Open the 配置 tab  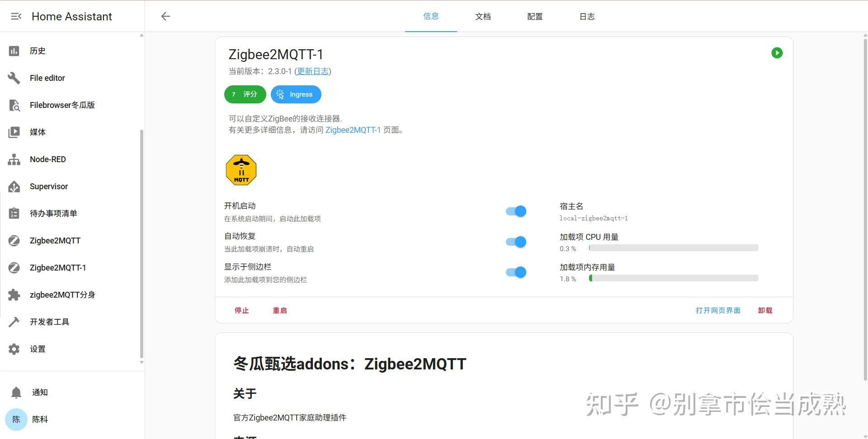pyautogui.click(x=534, y=16)
